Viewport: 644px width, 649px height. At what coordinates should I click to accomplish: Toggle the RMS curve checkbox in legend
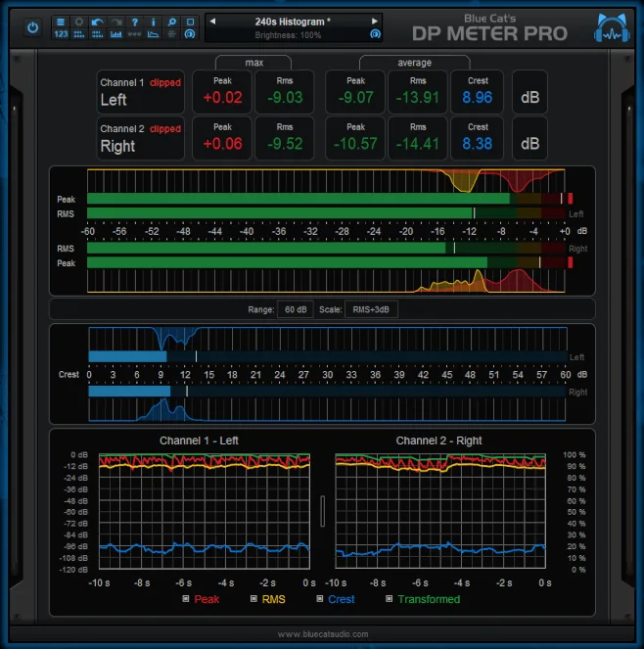pos(253,599)
